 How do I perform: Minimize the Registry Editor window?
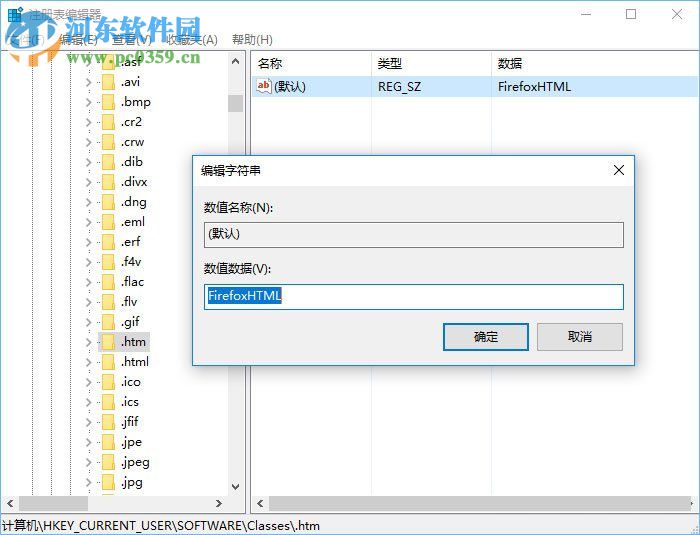coord(586,15)
